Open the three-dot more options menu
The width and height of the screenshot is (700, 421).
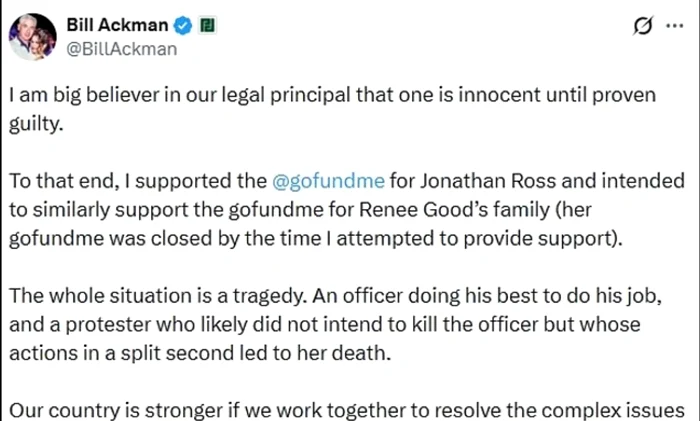tap(675, 27)
